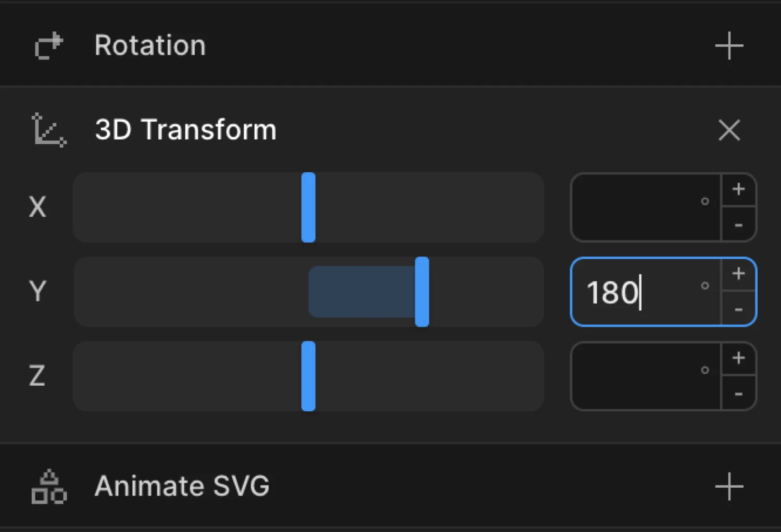Increment the Z rotation with the plus stepper
Image resolution: width=781 pixels, height=532 pixels.
pyautogui.click(x=738, y=358)
